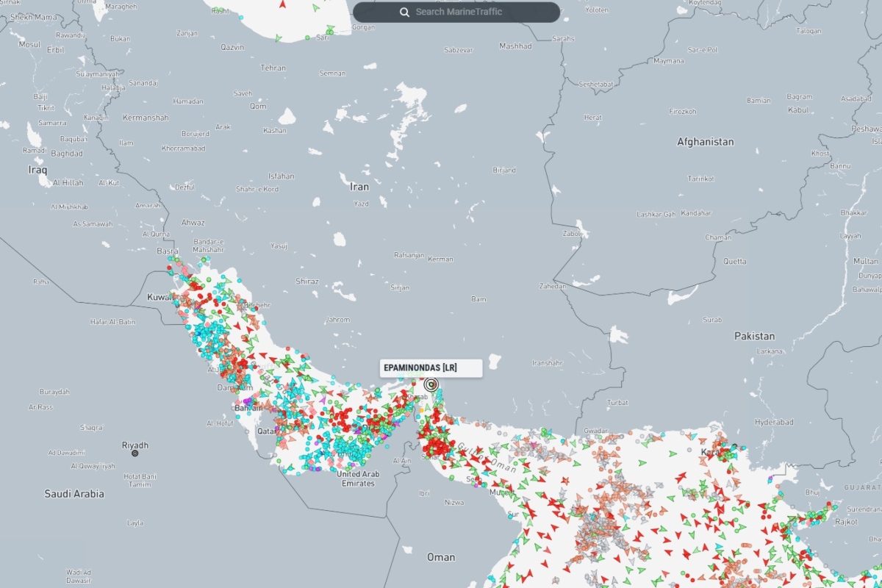Click the magnifying glass search icon
This screenshot has height=588, width=882.
point(404,12)
